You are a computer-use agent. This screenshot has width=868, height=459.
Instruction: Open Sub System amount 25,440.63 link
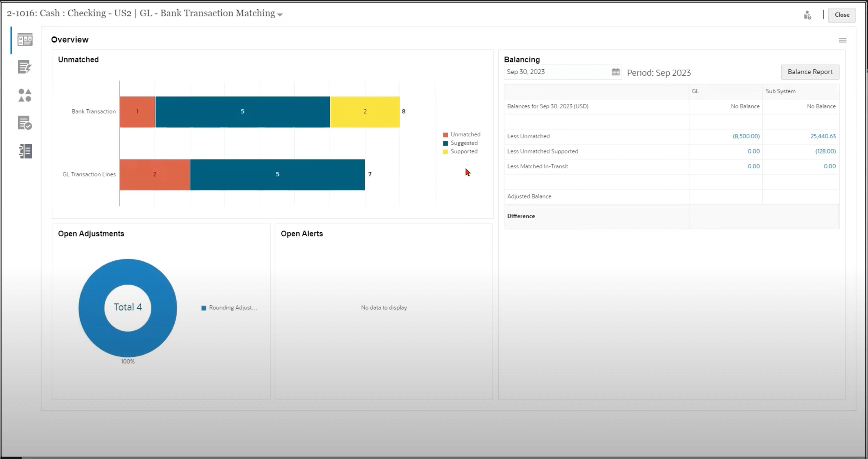click(x=822, y=136)
